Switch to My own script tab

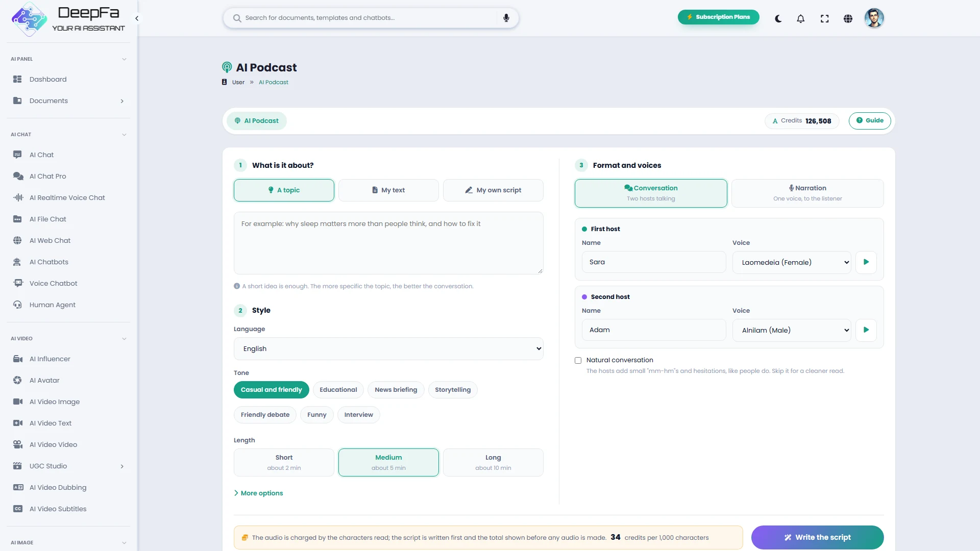493,190
